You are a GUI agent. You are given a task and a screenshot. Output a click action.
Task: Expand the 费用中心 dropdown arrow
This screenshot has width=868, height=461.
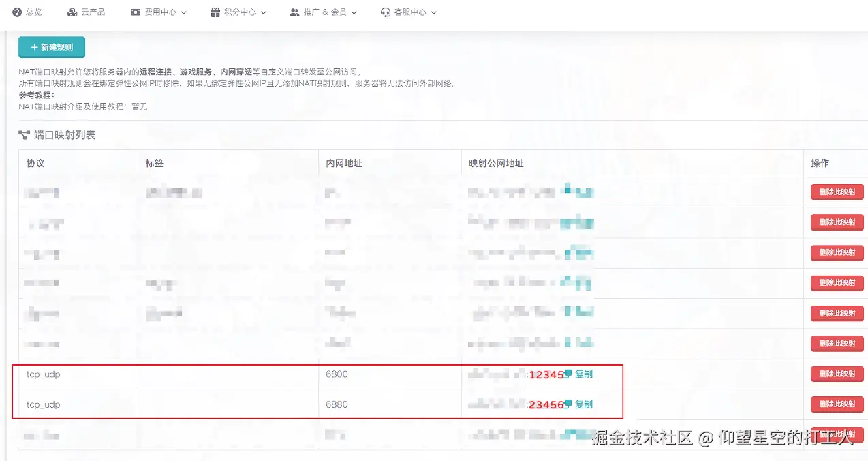click(x=184, y=12)
